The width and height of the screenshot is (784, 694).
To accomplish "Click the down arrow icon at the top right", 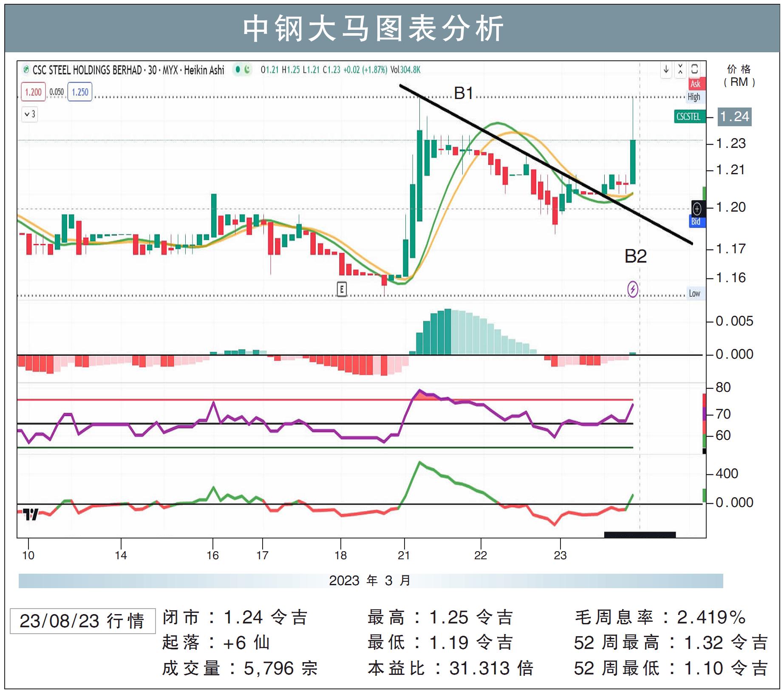I will click(666, 69).
